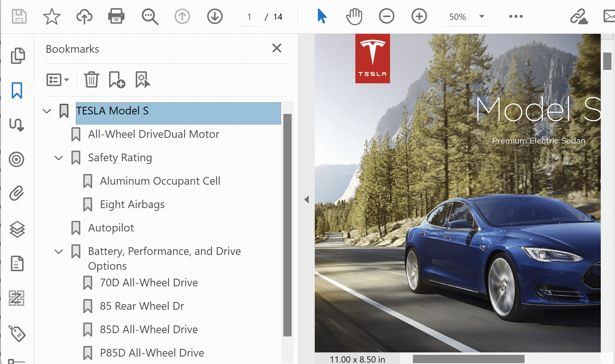Go to Eight Airbags bookmark
This screenshot has width=615, height=364.
pos(132,205)
